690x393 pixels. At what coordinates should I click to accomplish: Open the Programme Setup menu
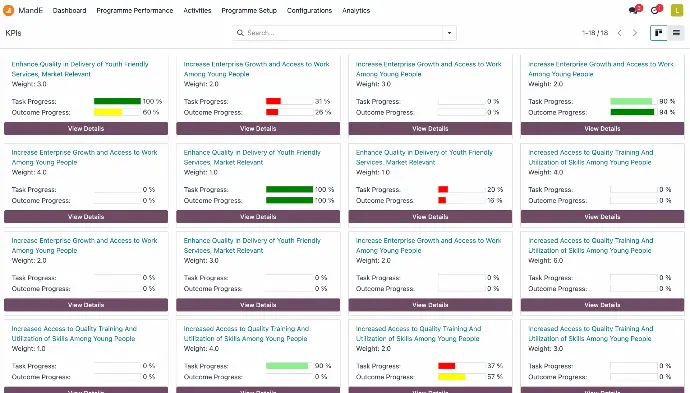[x=249, y=11]
